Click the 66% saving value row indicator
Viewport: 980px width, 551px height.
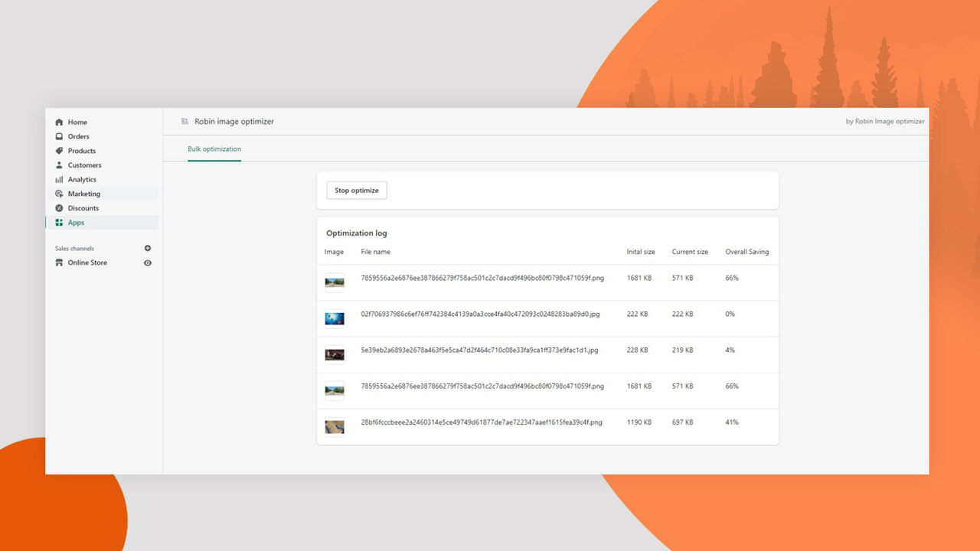coord(730,278)
